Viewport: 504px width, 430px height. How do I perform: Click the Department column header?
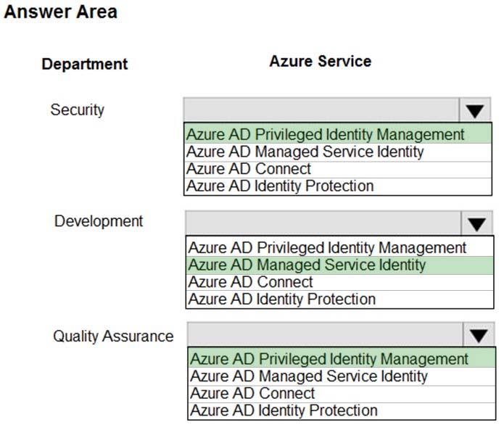point(85,64)
